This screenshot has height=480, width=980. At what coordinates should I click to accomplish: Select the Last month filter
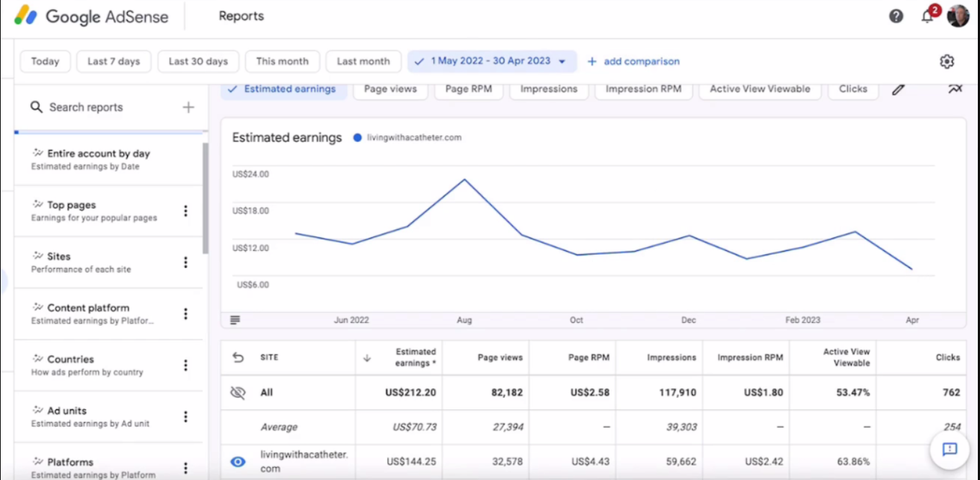click(363, 61)
